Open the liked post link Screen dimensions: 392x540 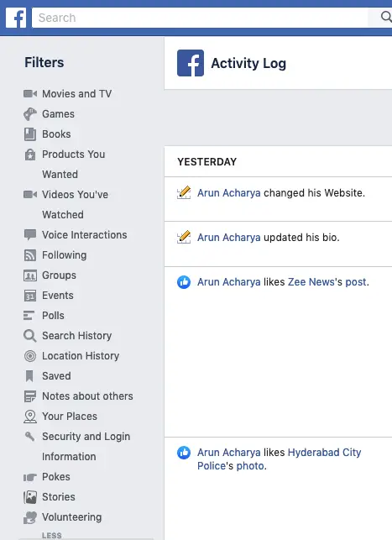pyautogui.click(x=356, y=282)
